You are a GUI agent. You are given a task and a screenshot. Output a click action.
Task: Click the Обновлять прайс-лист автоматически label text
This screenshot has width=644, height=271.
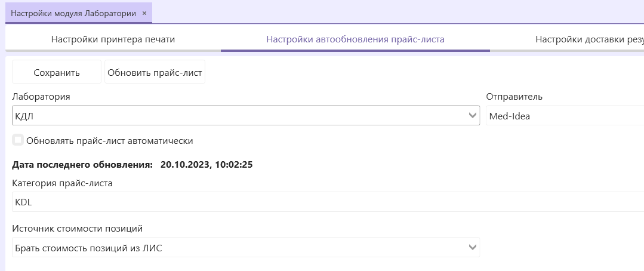[x=110, y=141]
